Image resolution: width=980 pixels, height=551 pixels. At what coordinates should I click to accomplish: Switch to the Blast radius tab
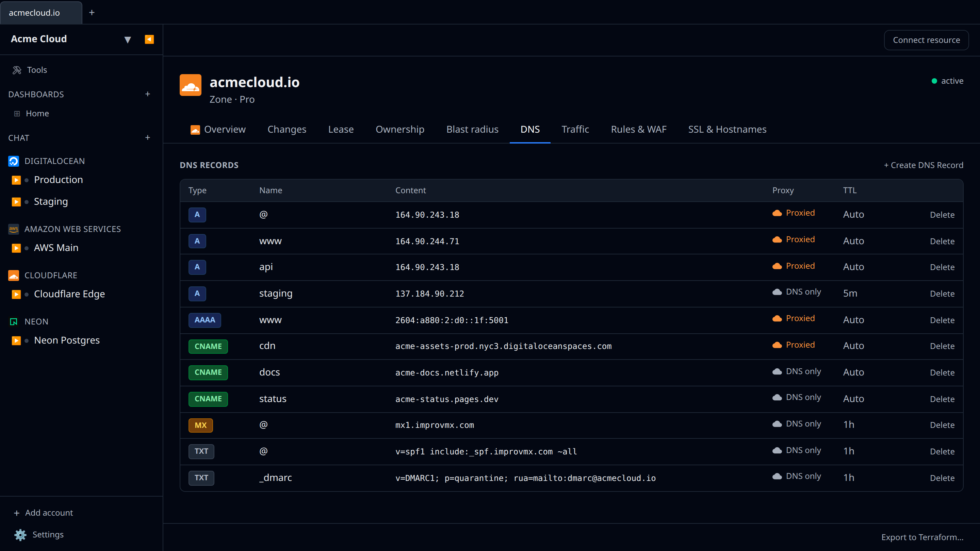point(472,129)
